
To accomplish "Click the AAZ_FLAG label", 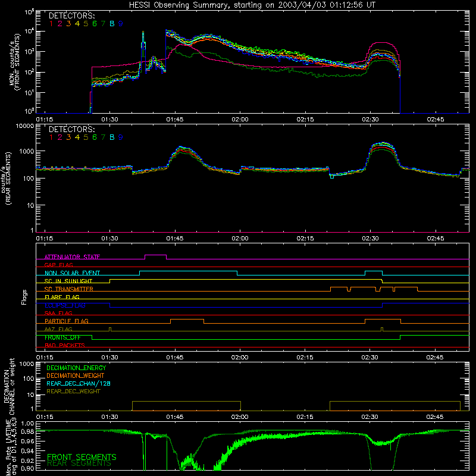I will pos(58,330).
